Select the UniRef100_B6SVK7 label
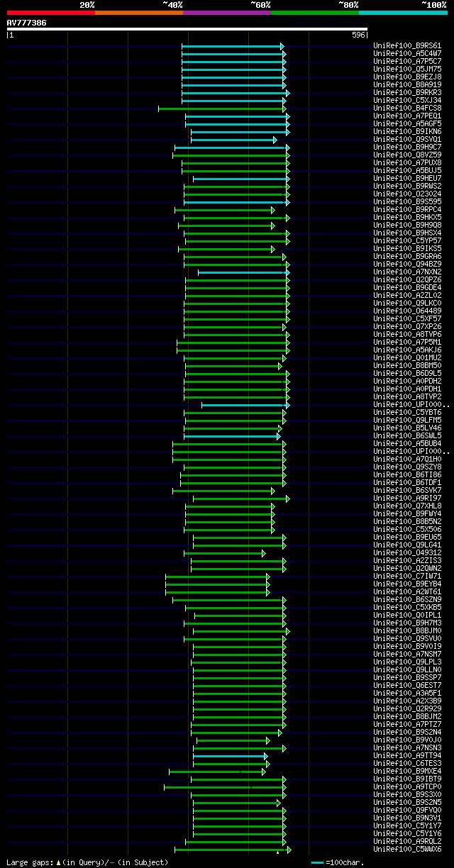This screenshot has height=868, width=454. point(407,490)
